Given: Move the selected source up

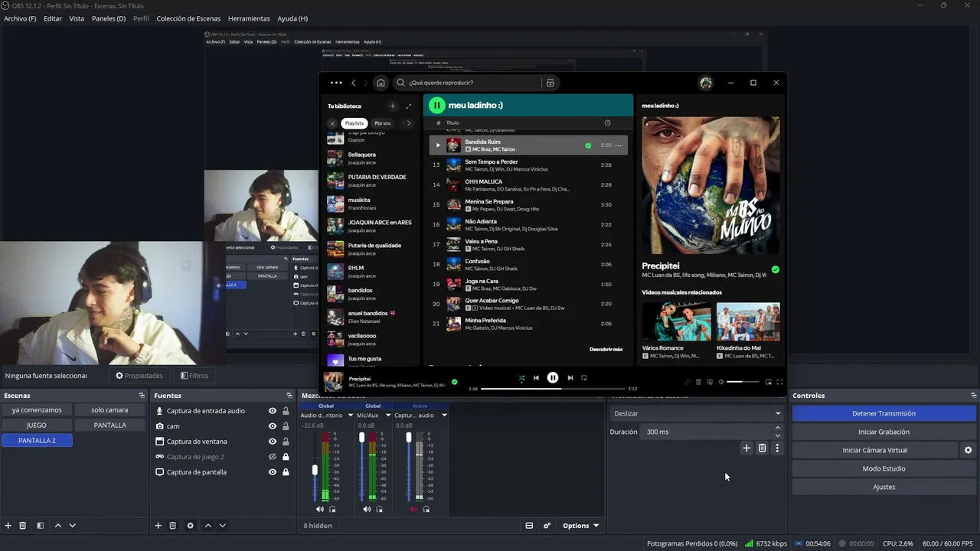Looking at the screenshot, I should click(208, 526).
